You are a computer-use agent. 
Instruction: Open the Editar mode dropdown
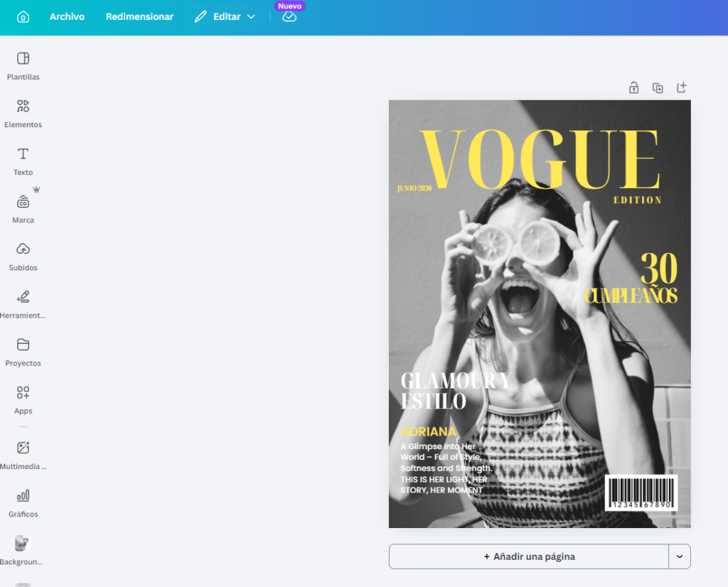pyautogui.click(x=225, y=17)
